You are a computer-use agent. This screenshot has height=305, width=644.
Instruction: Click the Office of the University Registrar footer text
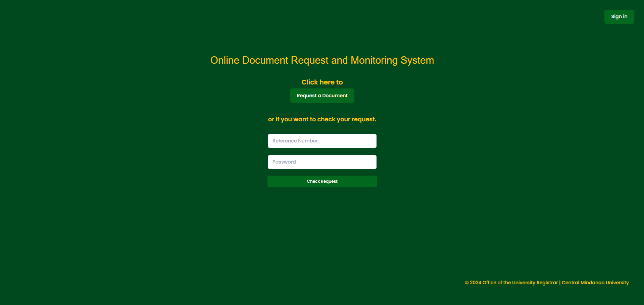coord(520,283)
